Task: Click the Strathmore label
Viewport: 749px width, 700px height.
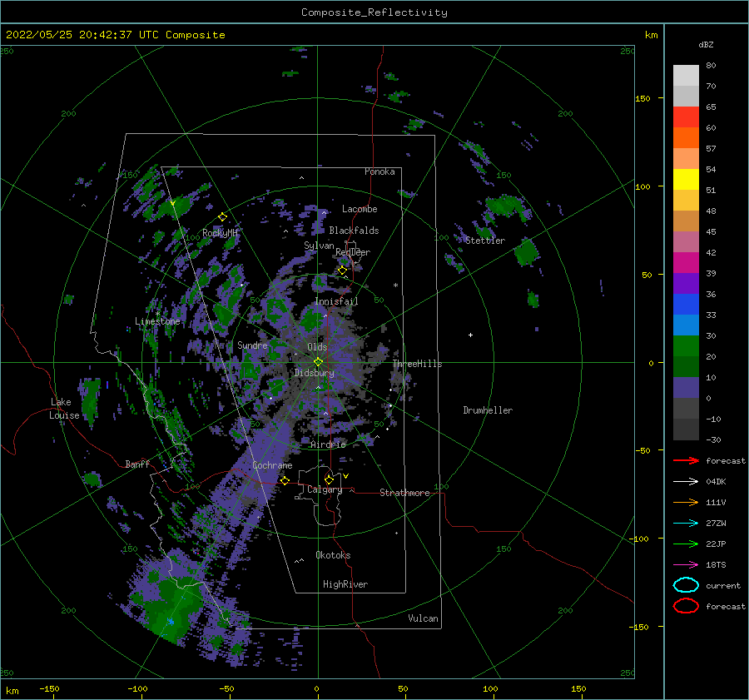Action: tap(404, 493)
